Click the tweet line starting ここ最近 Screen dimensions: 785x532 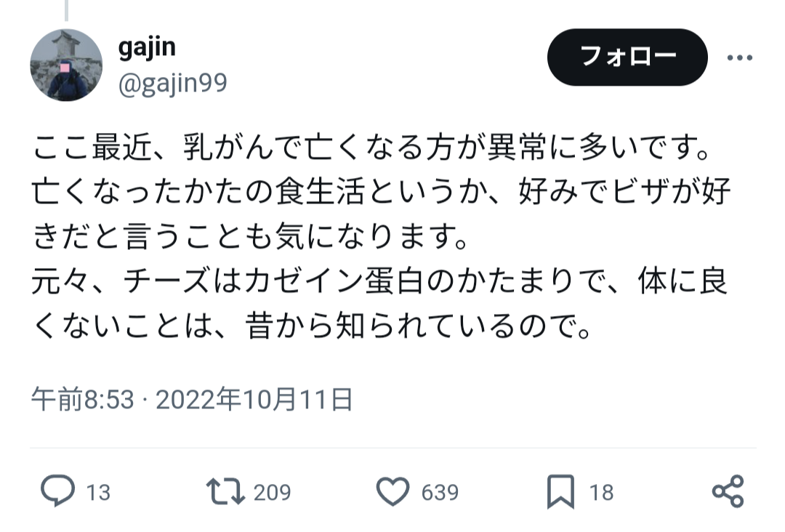point(371,147)
